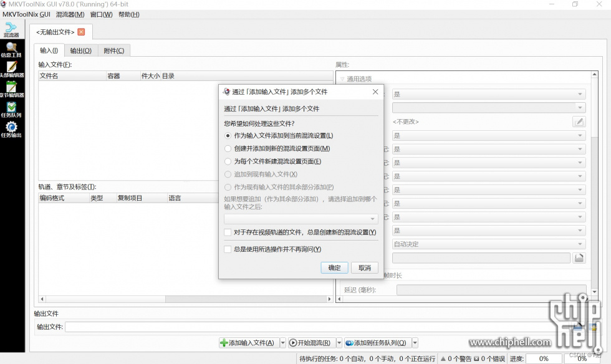Image resolution: width=611 pixels, height=364 pixels.
Task: Enable always create new settings for video tracks
Action: coord(228,232)
